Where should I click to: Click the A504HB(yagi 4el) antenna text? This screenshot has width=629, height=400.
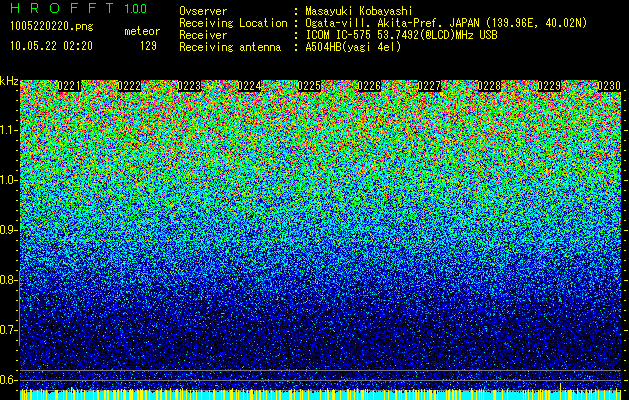353,47
